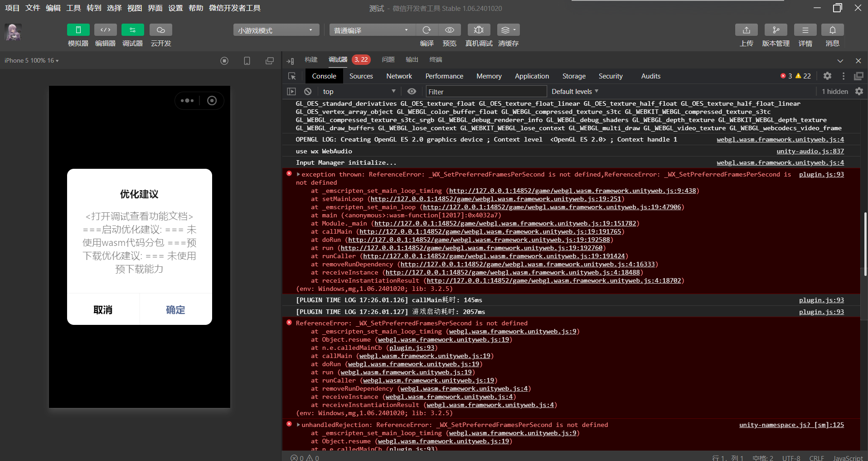Click the clear console icon

tap(308, 92)
